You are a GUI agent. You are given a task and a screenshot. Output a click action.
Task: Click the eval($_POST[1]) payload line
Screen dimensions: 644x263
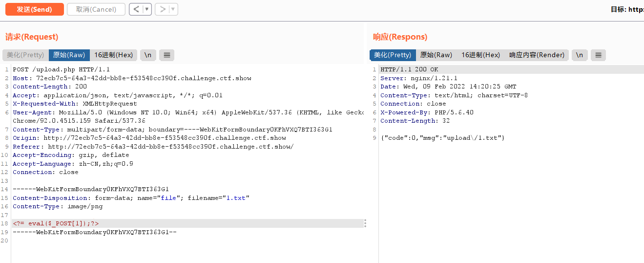click(56, 223)
